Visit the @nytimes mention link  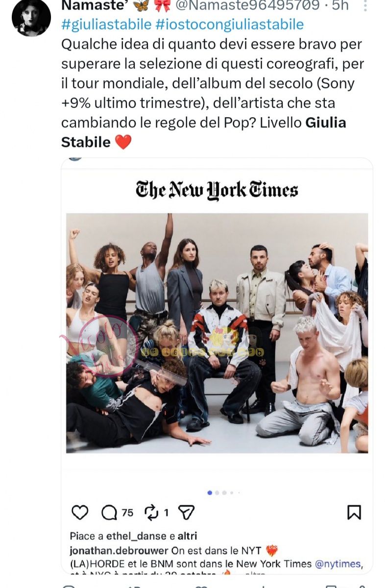coord(338,564)
